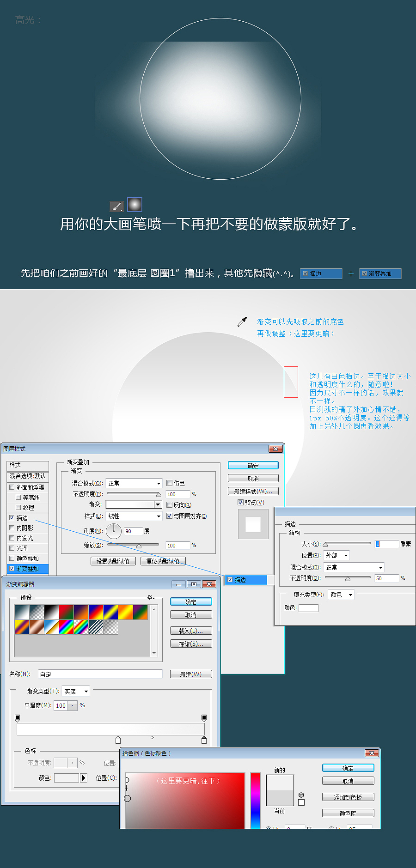Choose the violet-to-orange gradient preset
This screenshot has height=868, width=416.
click(x=81, y=613)
